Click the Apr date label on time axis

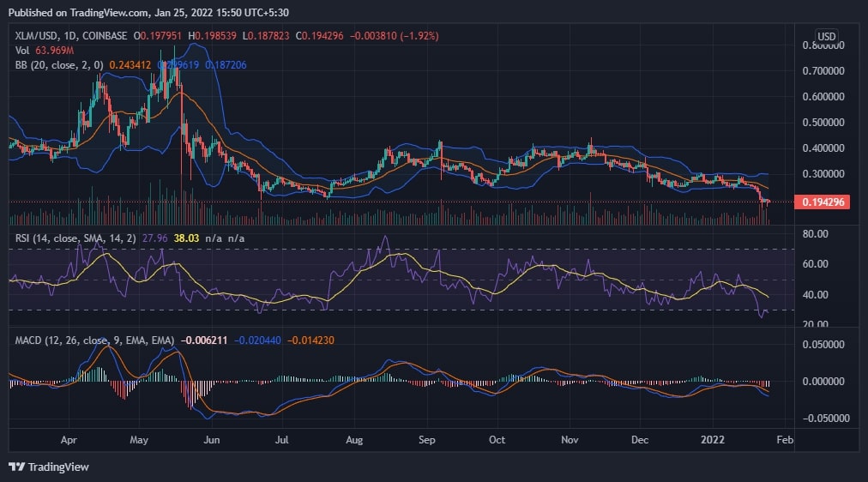click(69, 440)
